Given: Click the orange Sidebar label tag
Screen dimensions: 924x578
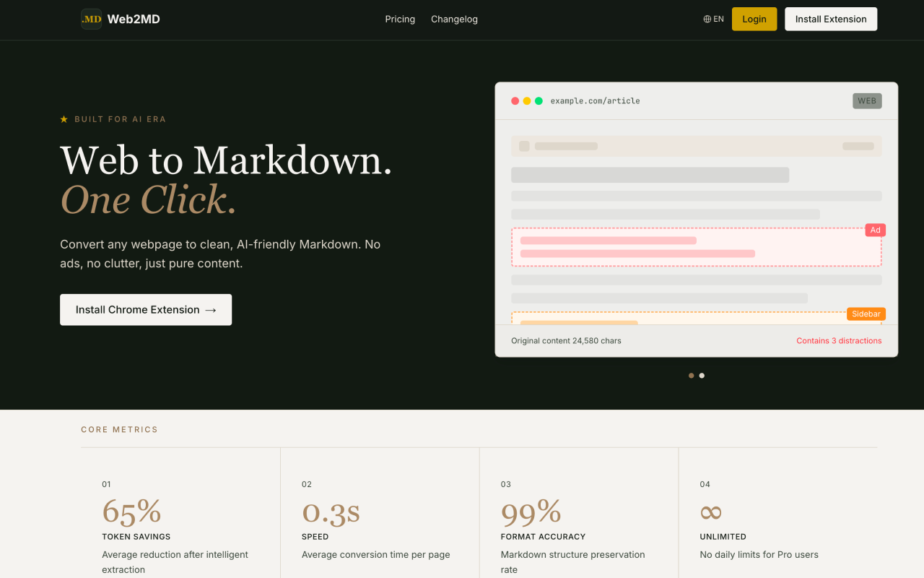Looking at the screenshot, I should click(x=866, y=314).
